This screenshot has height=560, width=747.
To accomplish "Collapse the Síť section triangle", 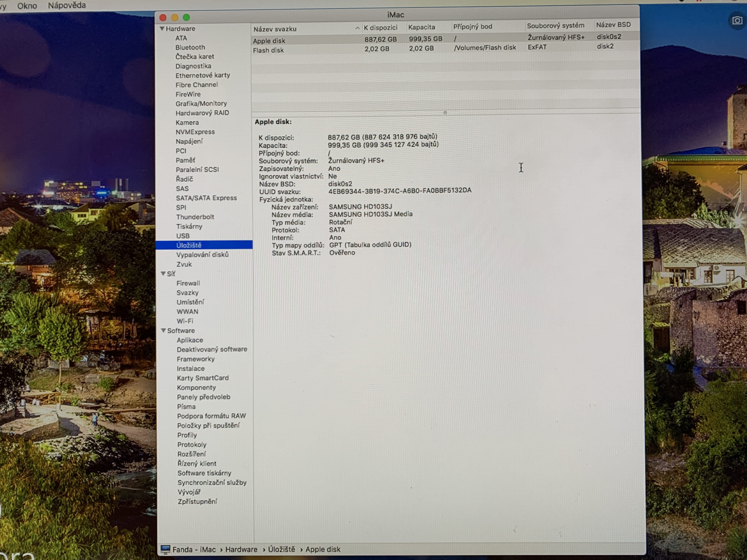I will coord(163,273).
